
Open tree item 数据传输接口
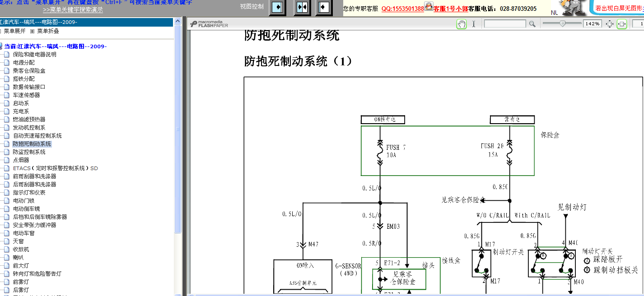coord(29,87)
